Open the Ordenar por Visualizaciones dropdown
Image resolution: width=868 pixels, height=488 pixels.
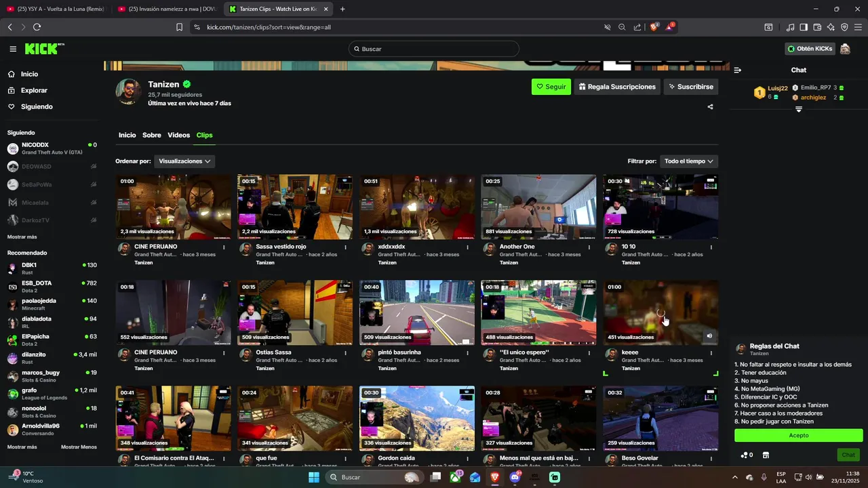[184, 161]
